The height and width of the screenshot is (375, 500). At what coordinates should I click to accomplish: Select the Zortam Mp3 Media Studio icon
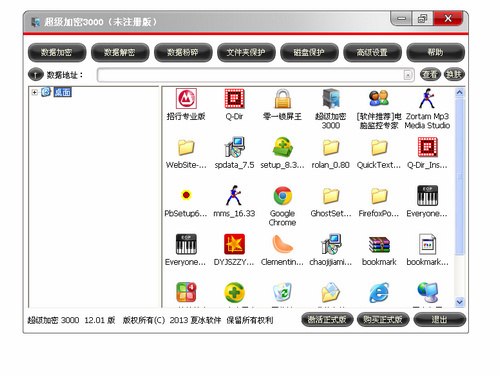(x=427, y=98)
